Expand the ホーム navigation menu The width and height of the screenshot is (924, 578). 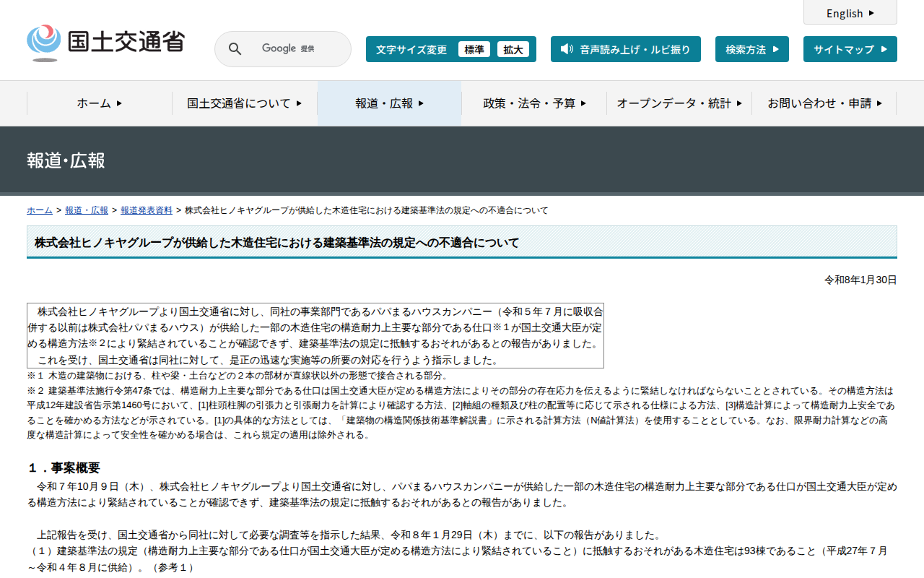click(x=100, y=103)
